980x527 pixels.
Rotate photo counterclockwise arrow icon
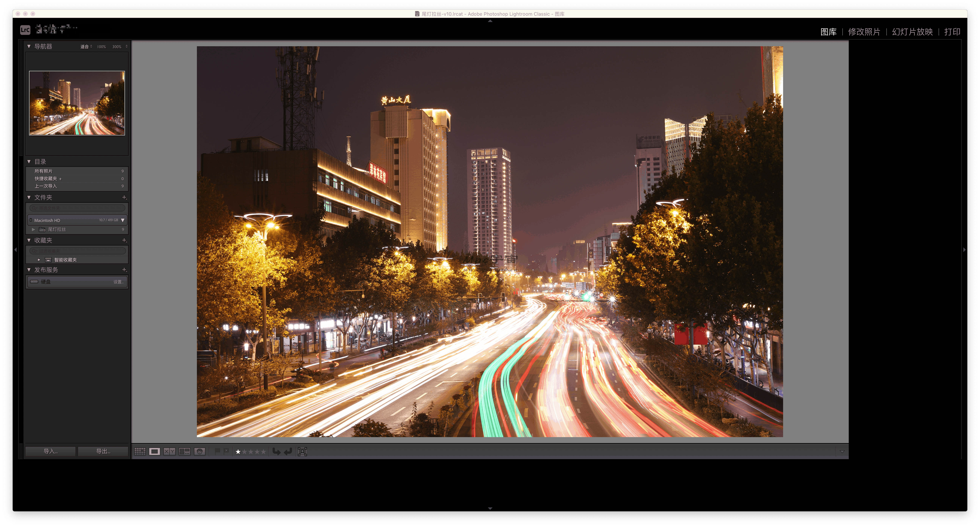pyautogui.click(x=277, y=452)
